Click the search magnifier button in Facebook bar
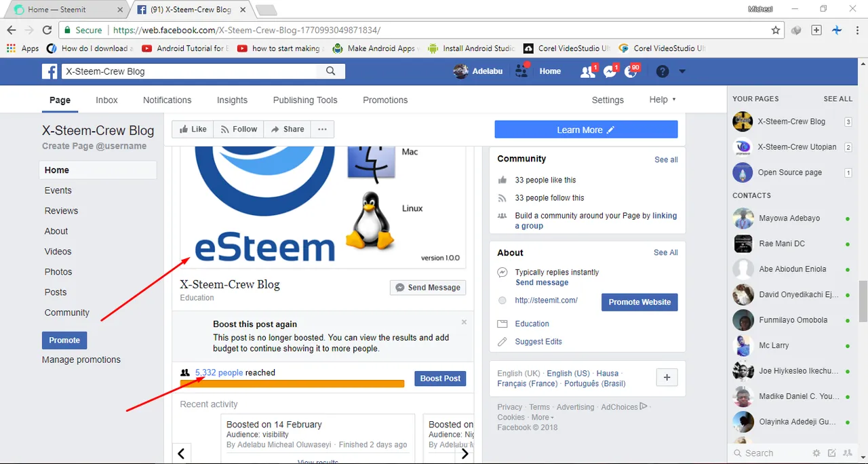The height and width of the screenshot is (464, 868). pyautogui.click(x=331, y=71)
